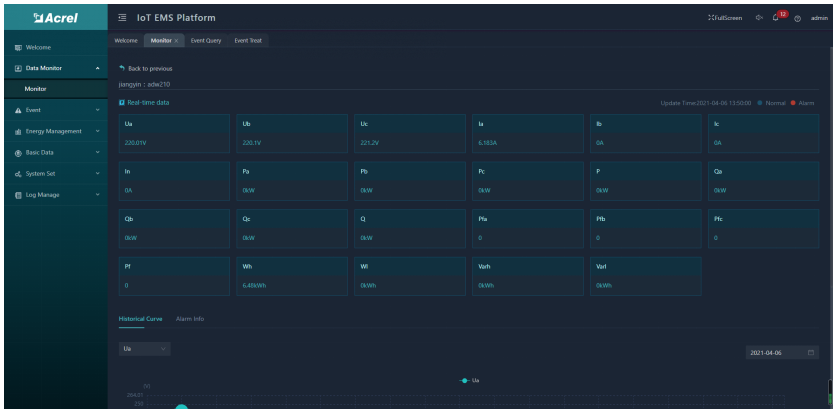Open the admin user menu
This screenshot has width=838, height=413.
click(x=820, y=18)
